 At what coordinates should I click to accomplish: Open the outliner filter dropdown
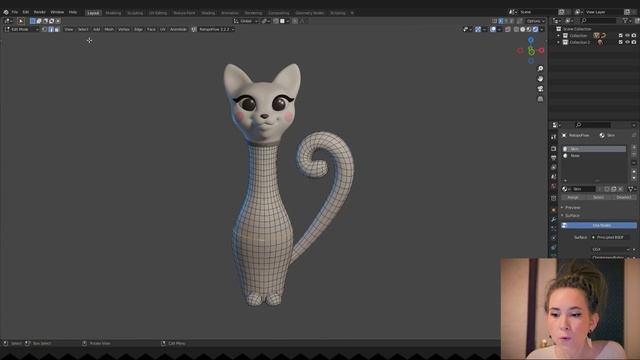click(626, 21)
